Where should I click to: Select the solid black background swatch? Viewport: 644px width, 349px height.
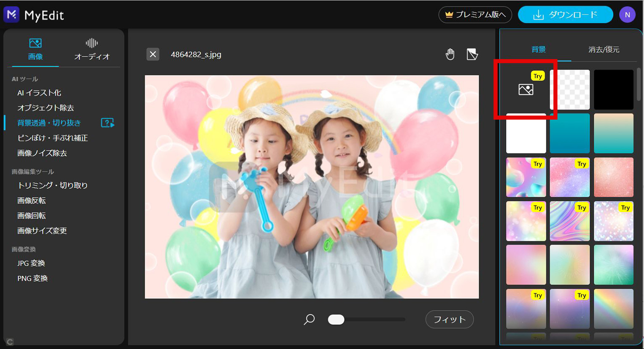coord(614,89)
